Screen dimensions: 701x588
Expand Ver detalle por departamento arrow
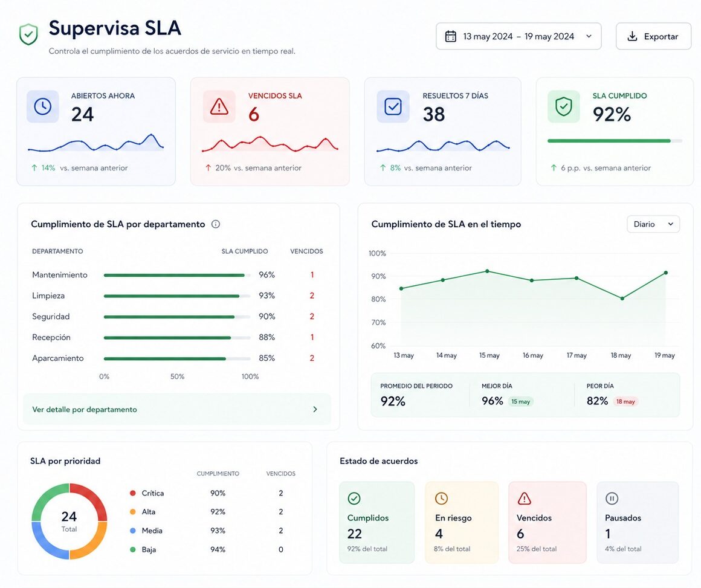click(x=315, y=409)
